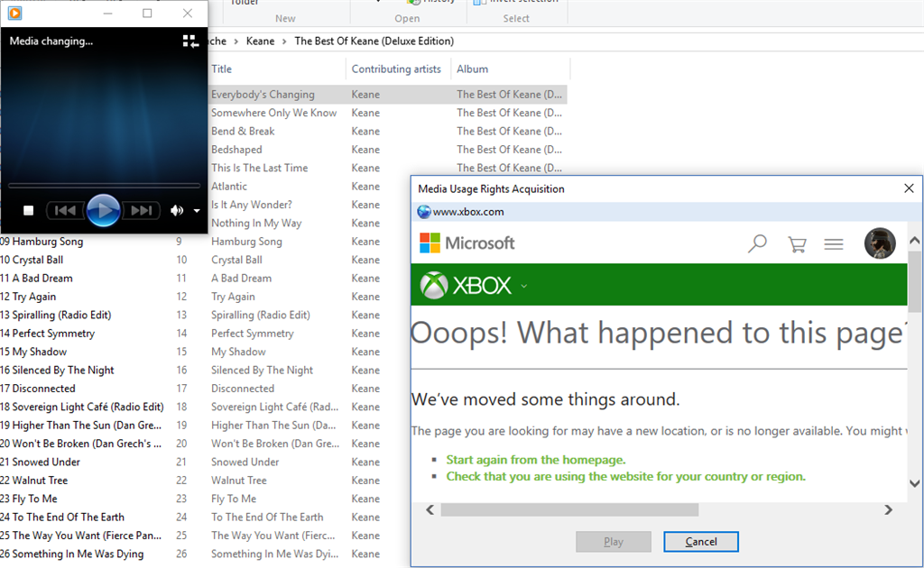Select '18 Sovereign Light Café (Radio Edit)' file
The height and width of the screenshot is (568, 924).
point(81,407)
